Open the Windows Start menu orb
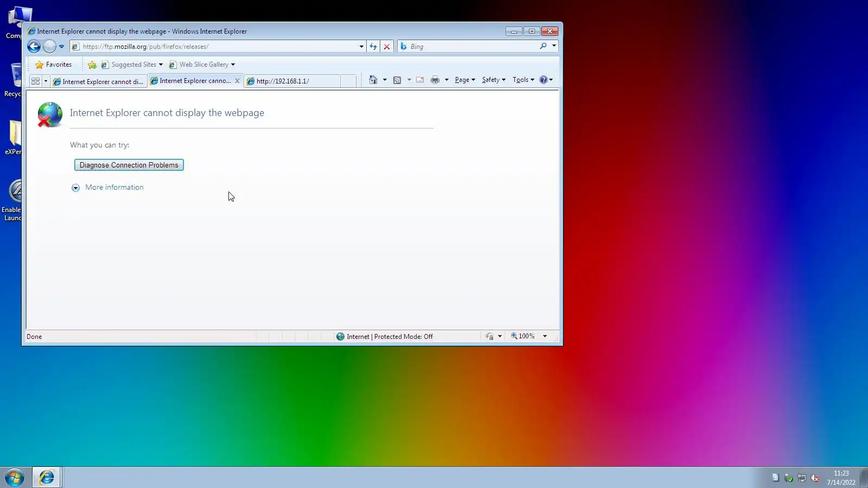868x488 pixels. tap(15, 478)
